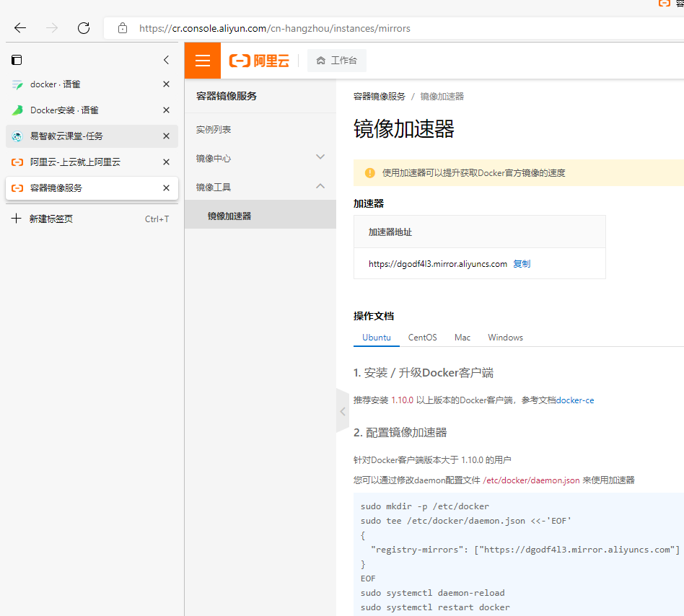Viewport: 684px width, 616px height.
Task: Collapse the vertical tabs sidebar
Action: pos(166,60)
